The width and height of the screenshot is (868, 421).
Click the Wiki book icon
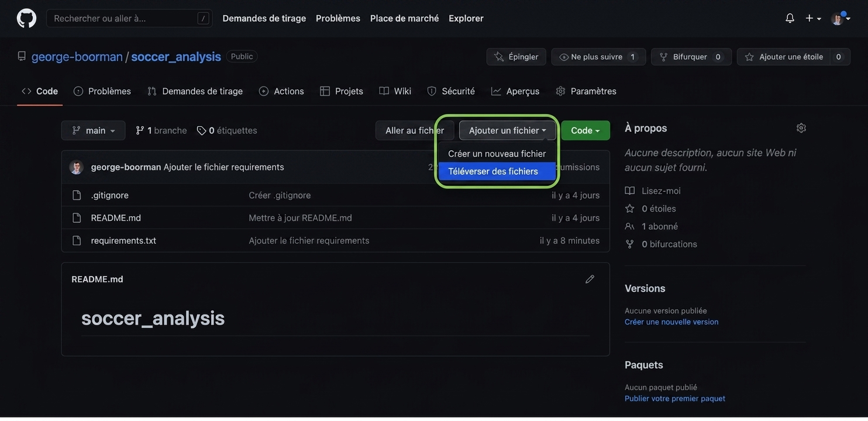tap(384, 91)
